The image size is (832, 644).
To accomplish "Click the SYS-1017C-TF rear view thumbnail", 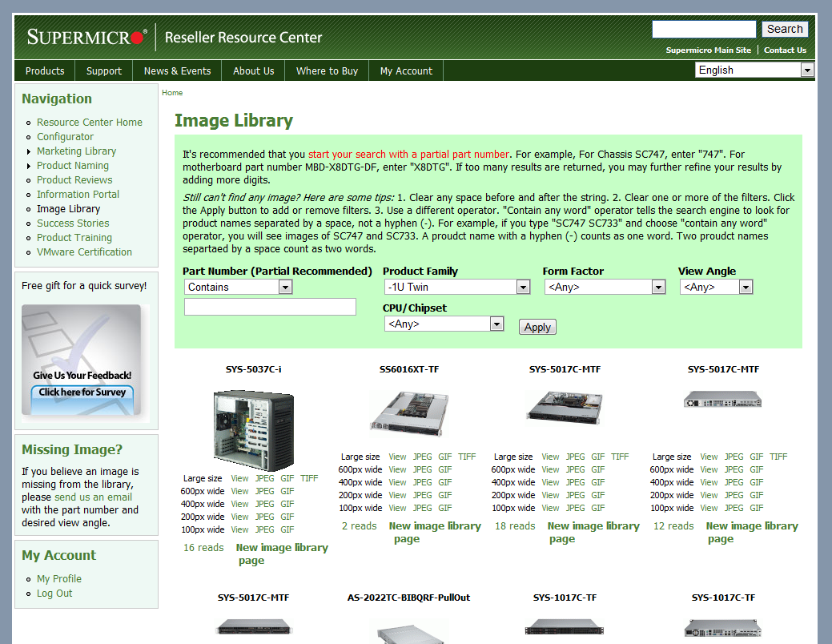I will (722, 629).
